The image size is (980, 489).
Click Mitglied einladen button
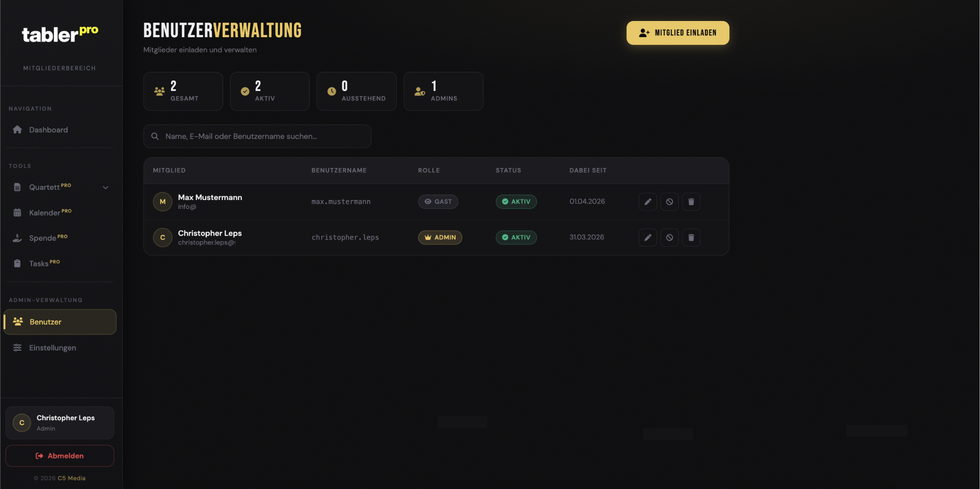pyautogui.click(x=678, y=33)
